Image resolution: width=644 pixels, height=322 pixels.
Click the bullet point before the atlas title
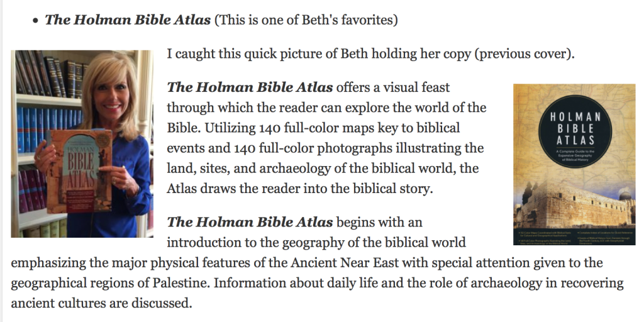pos(36,21)
